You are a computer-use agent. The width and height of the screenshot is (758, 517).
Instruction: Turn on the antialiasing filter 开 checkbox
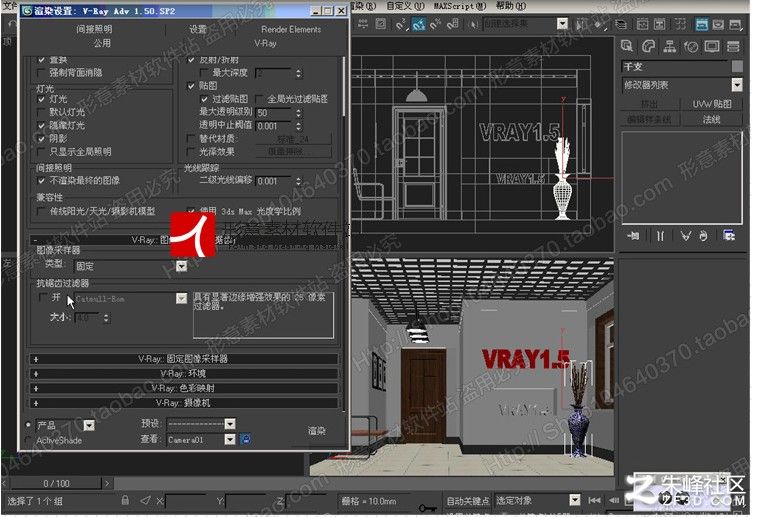(x=43, y=297)
